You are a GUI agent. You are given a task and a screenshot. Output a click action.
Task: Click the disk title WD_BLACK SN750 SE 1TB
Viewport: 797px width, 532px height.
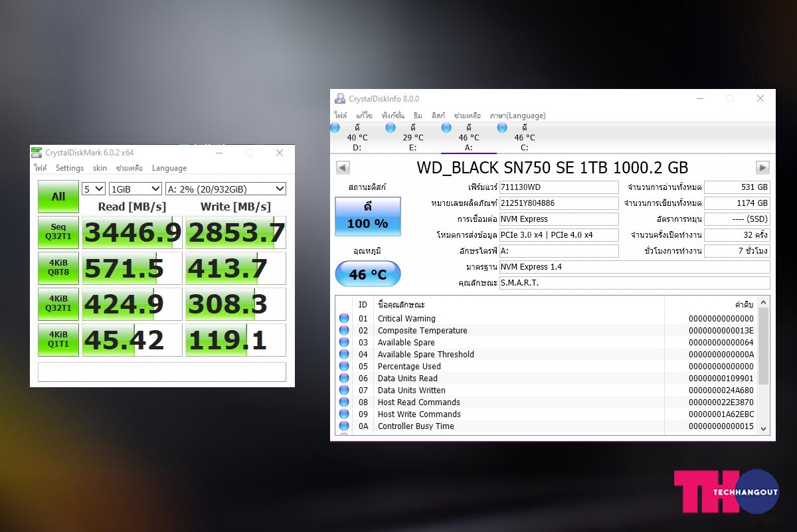click(x=553, y=167)
